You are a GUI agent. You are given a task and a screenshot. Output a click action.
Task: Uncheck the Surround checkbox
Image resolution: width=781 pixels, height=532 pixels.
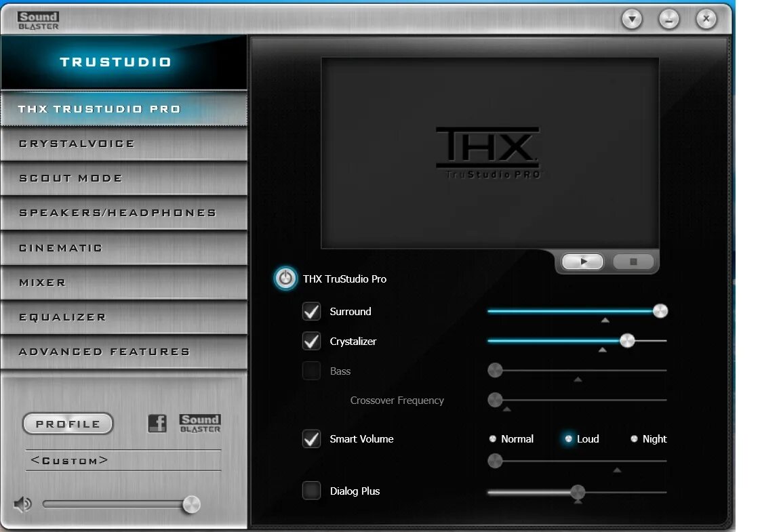(x=312, y=311)
